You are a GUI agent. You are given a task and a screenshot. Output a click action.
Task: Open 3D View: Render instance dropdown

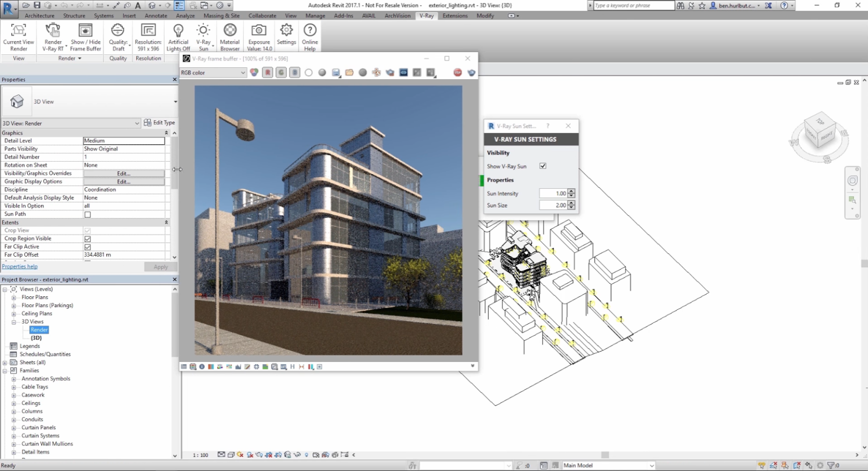pyautogui.click(x=71, y=123)
